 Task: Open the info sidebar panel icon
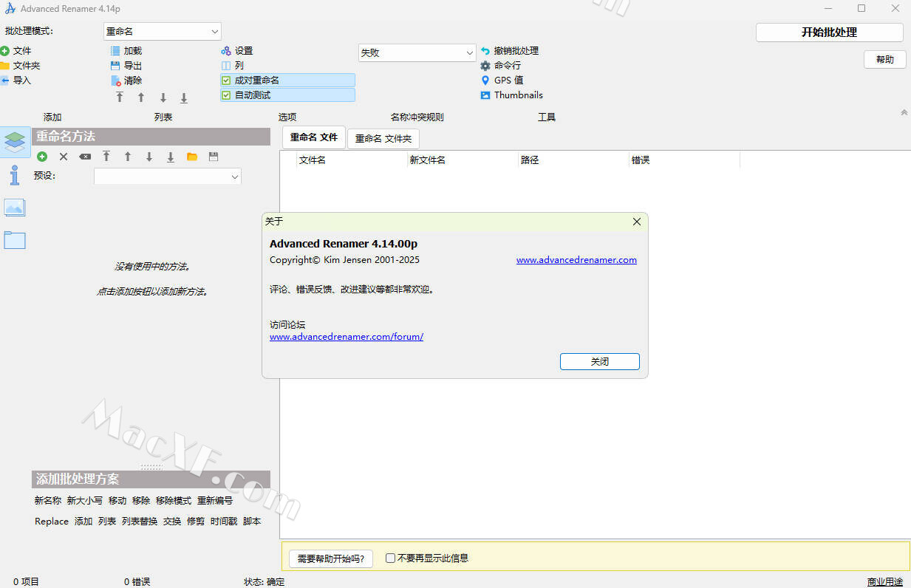click(15, 175)
